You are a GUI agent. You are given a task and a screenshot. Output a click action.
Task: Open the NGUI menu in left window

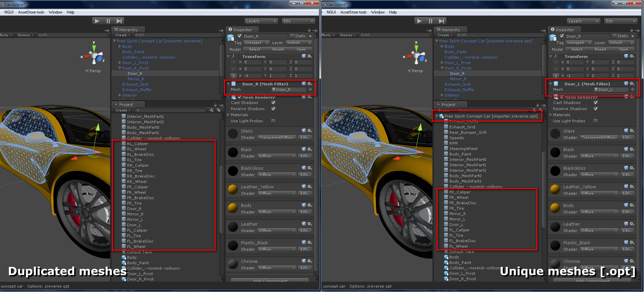coord(9,12)
